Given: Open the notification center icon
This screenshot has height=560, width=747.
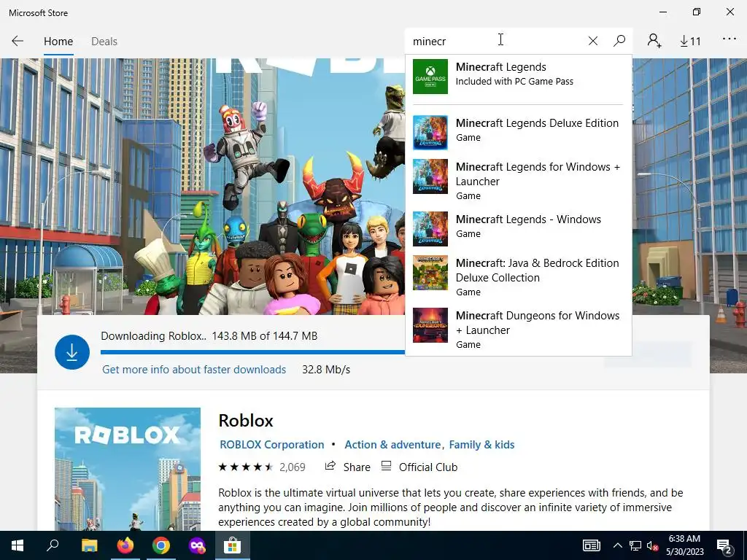Looking at the screenshot, I should [x=724, y=545].
